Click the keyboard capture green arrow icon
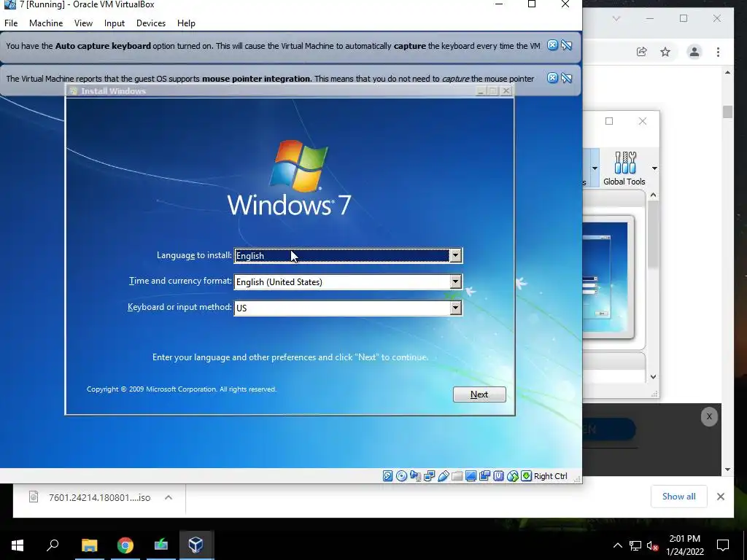 coord(526,476)
